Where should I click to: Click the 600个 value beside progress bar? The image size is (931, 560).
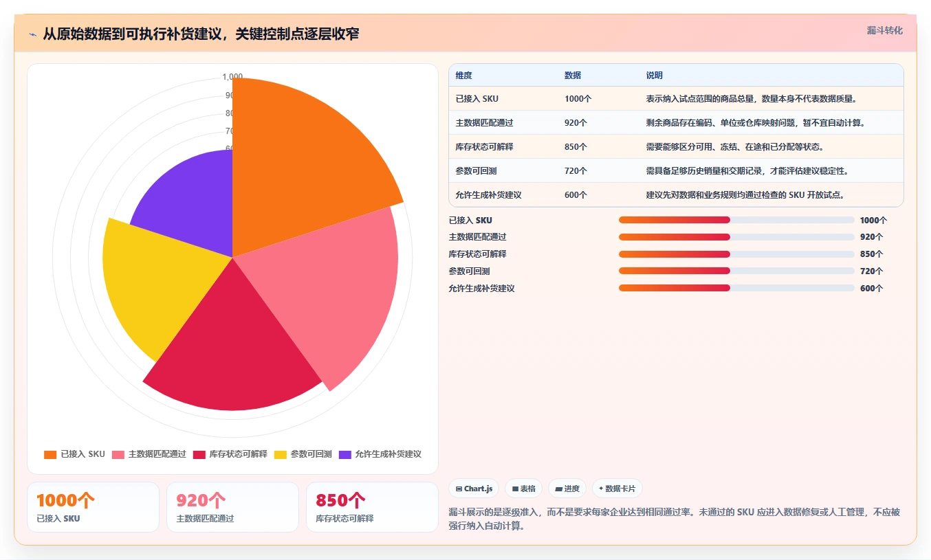pos(871,289)
